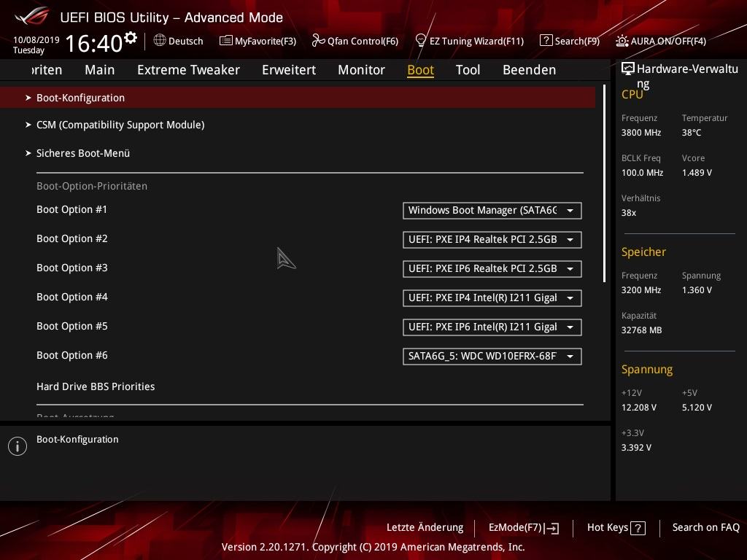Click MyFavorite(F3) label

(x=266, y=42)
